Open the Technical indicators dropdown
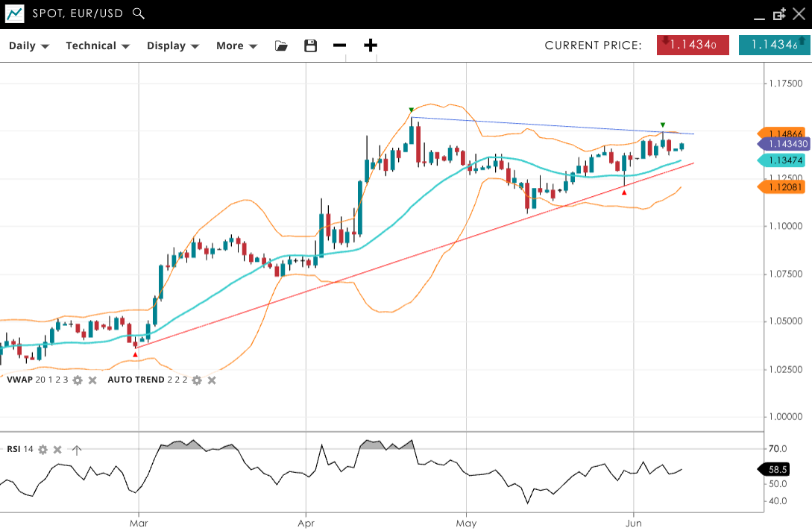The height and width of the screenshot is (531, 812). (98, 45)
